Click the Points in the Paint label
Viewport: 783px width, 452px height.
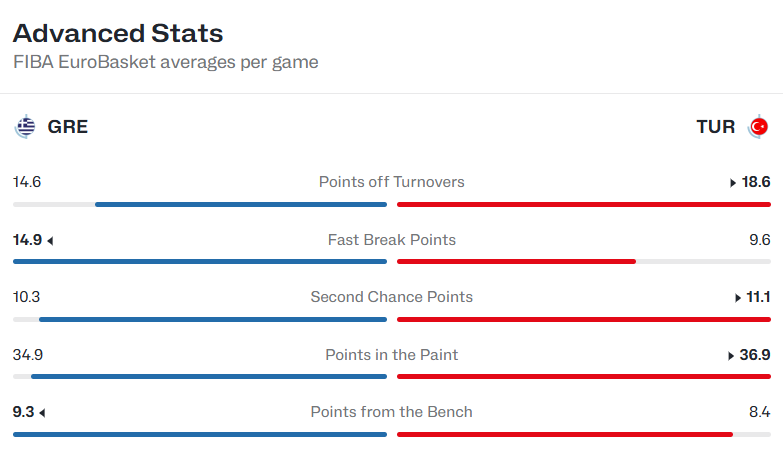click(x=392, y=355)
